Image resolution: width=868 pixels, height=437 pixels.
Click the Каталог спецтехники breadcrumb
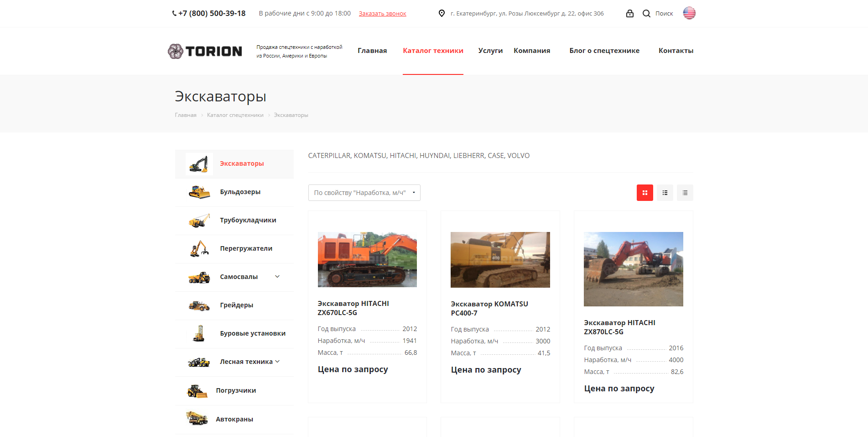235,115
